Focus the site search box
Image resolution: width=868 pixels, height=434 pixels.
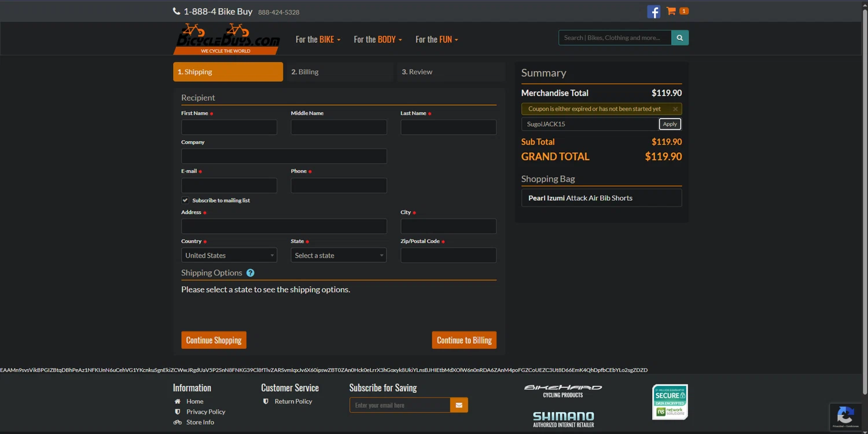point(615,38)
